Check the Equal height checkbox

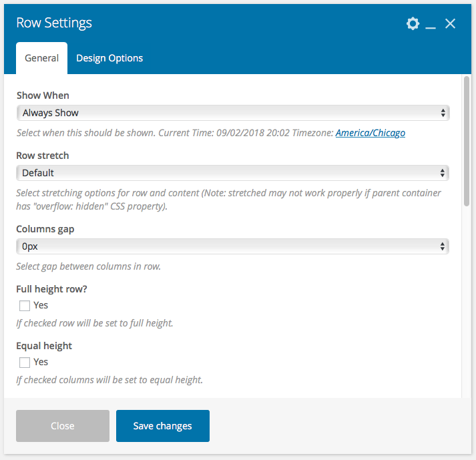pos(25,363)
